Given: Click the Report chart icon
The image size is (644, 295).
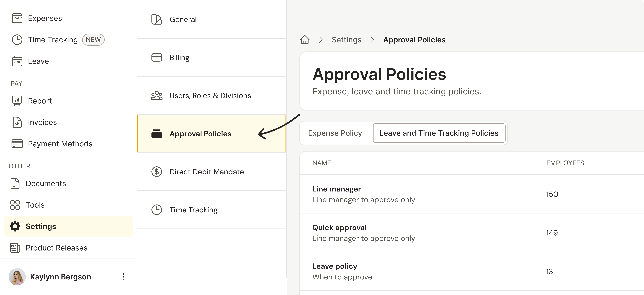Looking at the screenshot, I should tap(17, 101).
